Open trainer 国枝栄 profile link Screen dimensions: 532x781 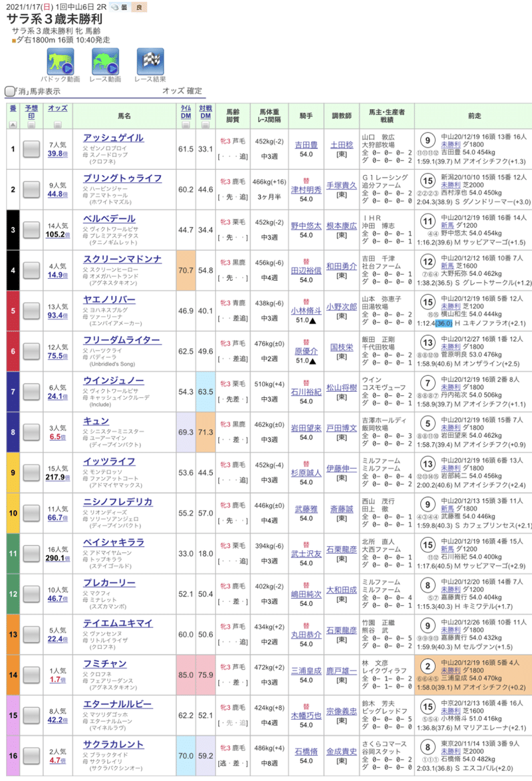tap(342, 347)
